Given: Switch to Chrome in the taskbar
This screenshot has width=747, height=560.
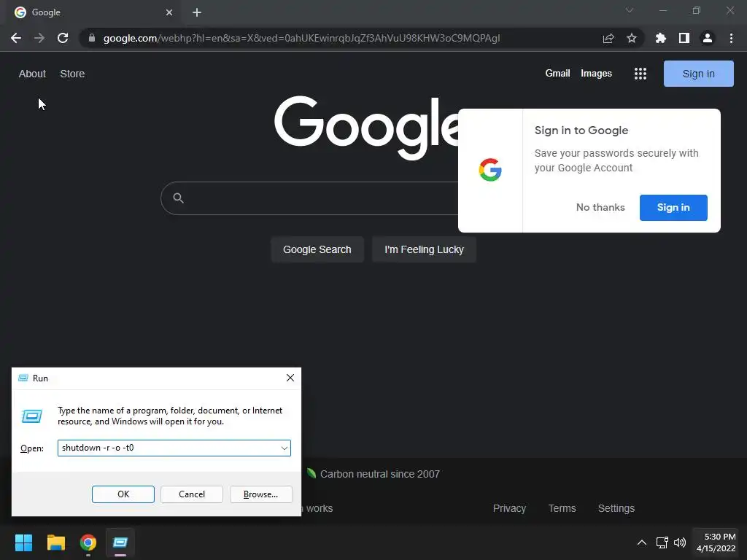Looking at the screenshot, I should pyautogui.click(x=88, y=542).
